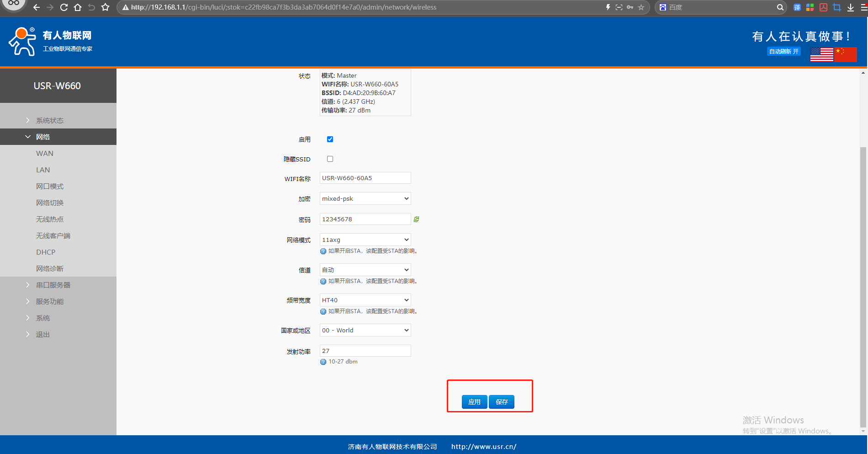Click the translate extension icon

tap(797, 7)
